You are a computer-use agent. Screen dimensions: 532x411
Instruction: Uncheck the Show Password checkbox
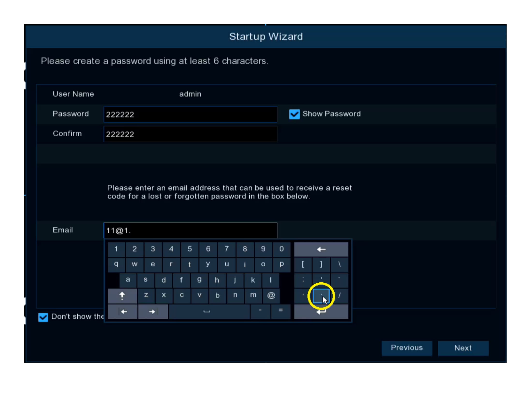point(294,114)
